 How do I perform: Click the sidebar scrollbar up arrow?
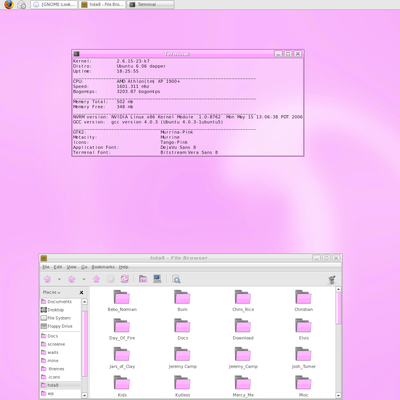pyautogui.click(x=85, y=302)
